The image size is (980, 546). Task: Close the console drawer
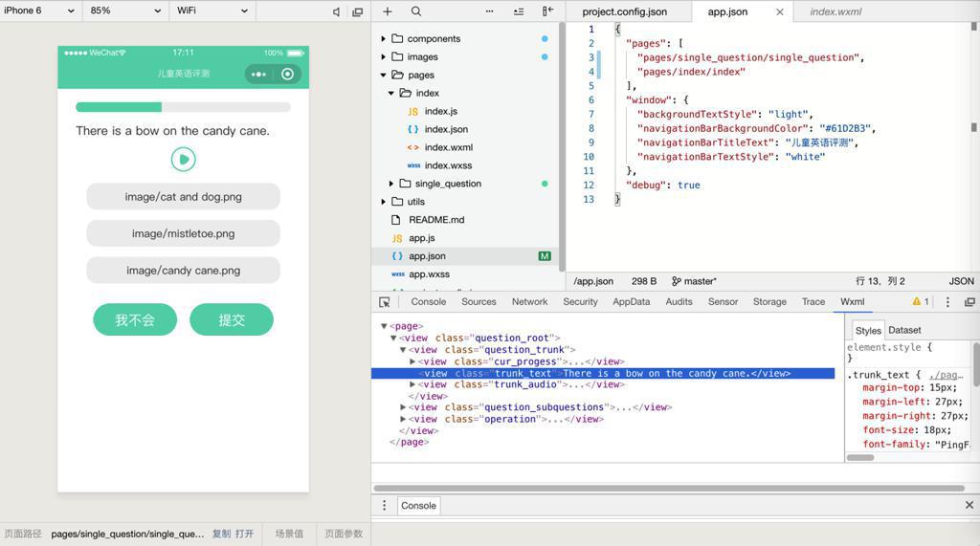coord(969,505)
